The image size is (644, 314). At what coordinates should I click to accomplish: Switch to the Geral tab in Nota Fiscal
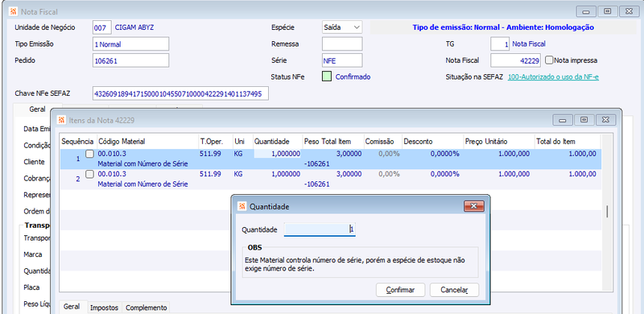point(37,109)
